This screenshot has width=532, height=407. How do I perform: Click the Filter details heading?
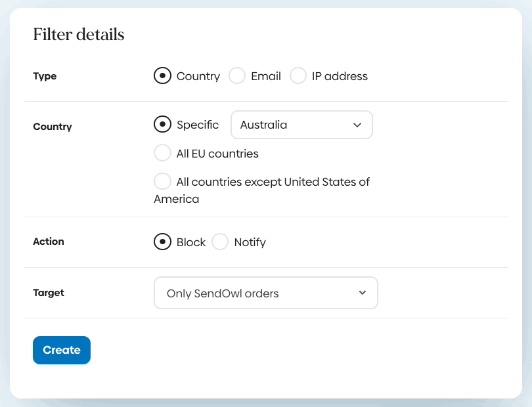pos(79,35)
